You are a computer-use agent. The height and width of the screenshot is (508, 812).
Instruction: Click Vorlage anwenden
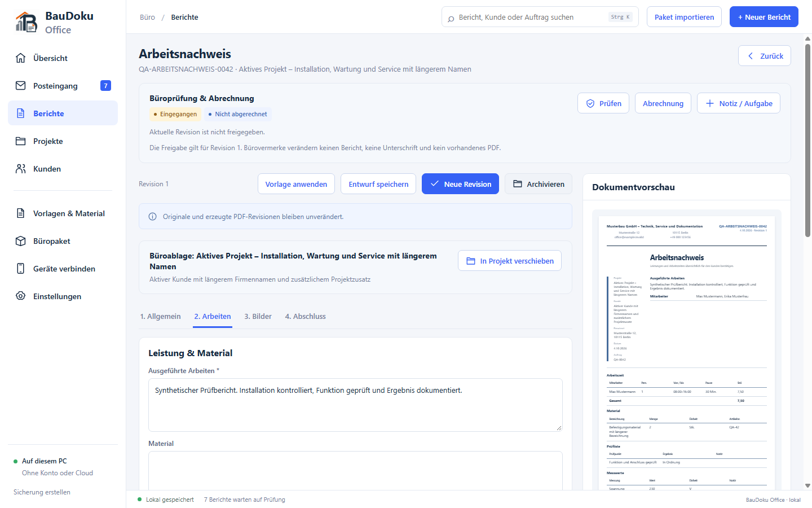coord(296,184)
